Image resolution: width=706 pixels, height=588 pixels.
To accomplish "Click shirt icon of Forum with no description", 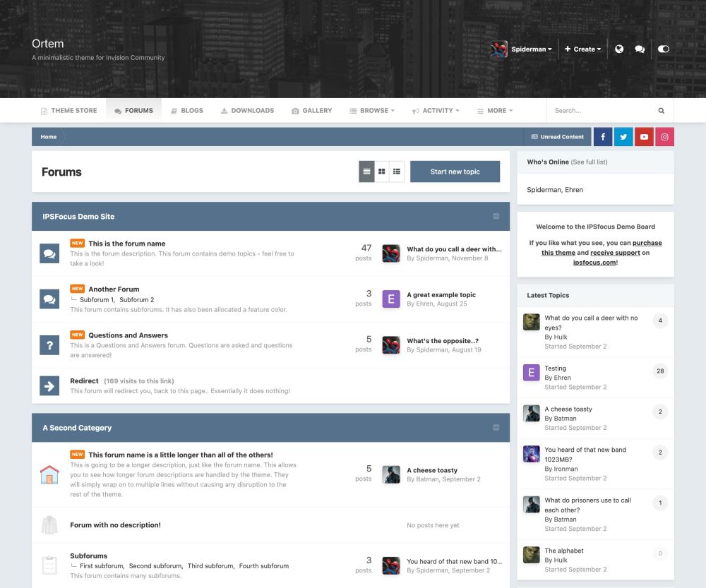I will [49, 525].
